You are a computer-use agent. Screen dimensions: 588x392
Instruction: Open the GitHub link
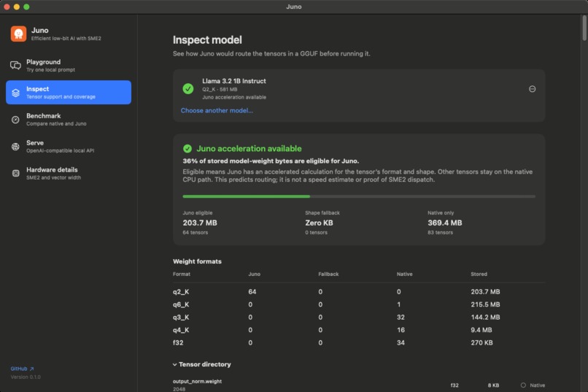tap(22, 369)
